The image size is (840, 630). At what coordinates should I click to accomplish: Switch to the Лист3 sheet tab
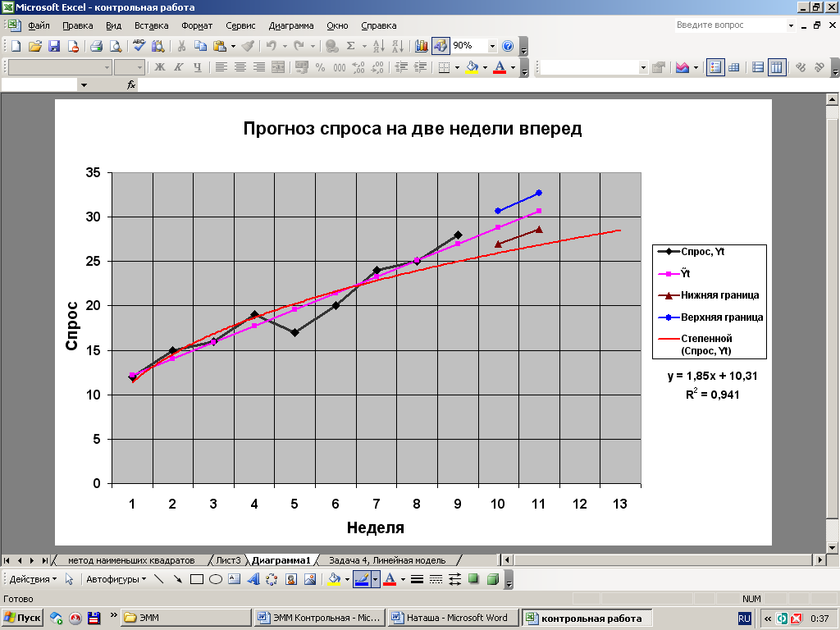click(228, 560)
